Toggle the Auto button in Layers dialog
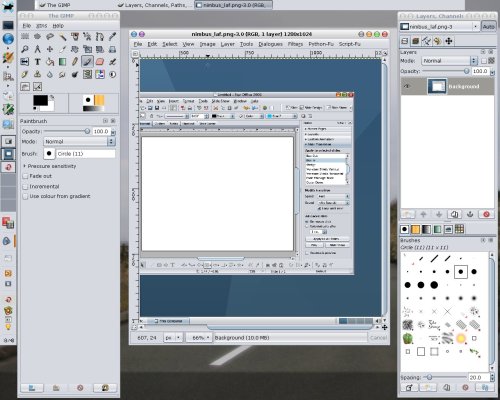 (488, 26)
